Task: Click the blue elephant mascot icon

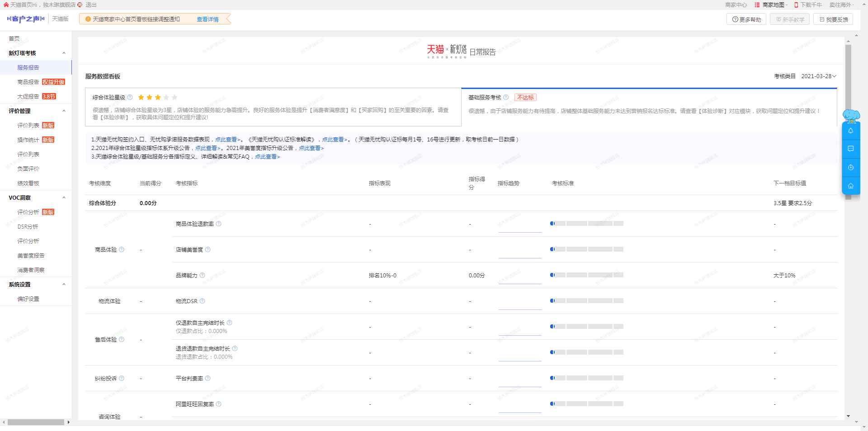Action: coord(851,116)
